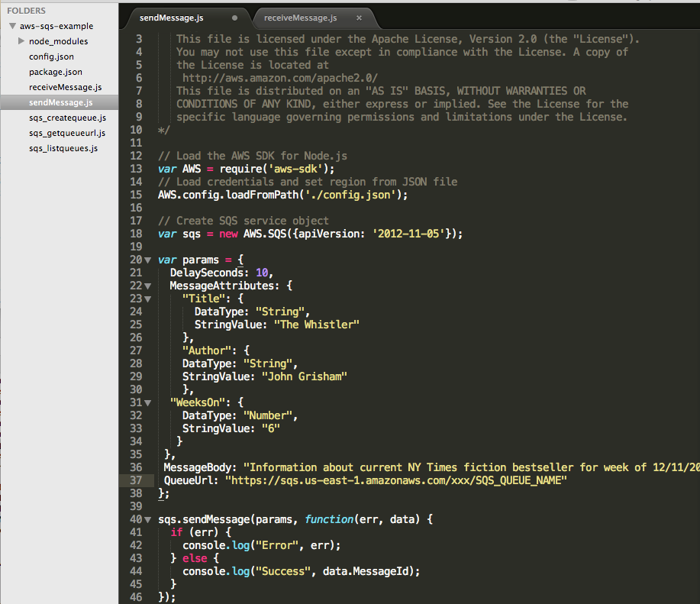Collapse the aws-sqs-example folder arrow
The width and height of the screenshot is (700, 604).
pos(12,26)
